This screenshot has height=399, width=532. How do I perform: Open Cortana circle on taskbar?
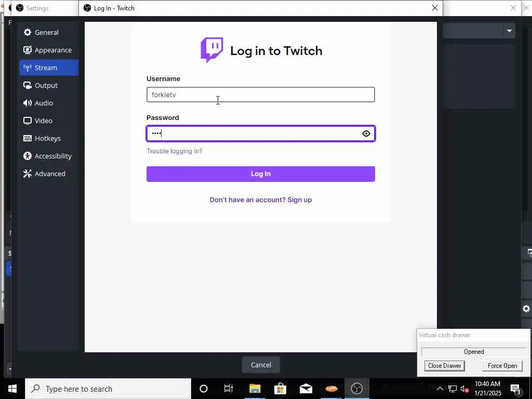tap(204, 389)
